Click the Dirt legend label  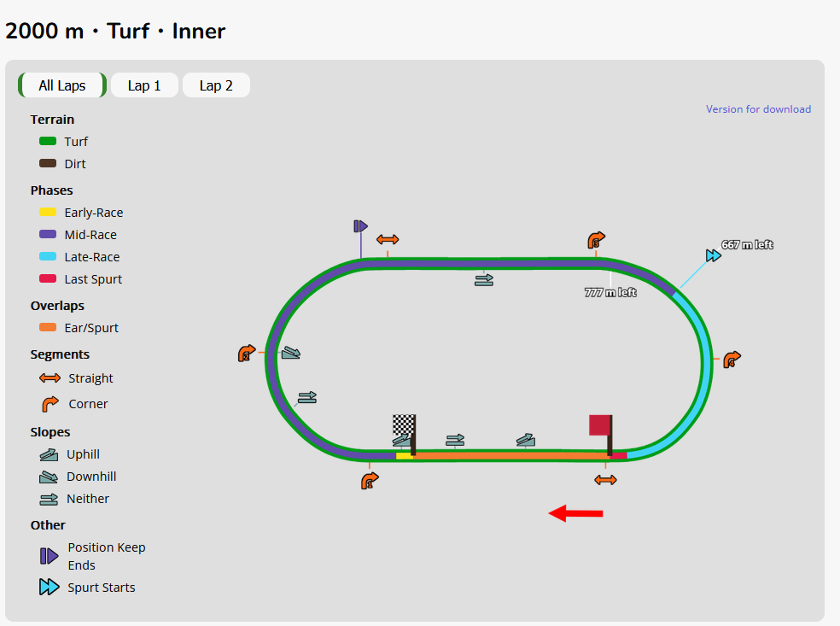(x=75, y=163)
